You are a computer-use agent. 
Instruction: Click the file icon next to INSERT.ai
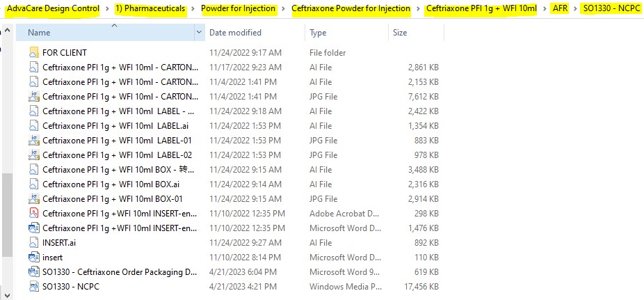click(33, 242)
